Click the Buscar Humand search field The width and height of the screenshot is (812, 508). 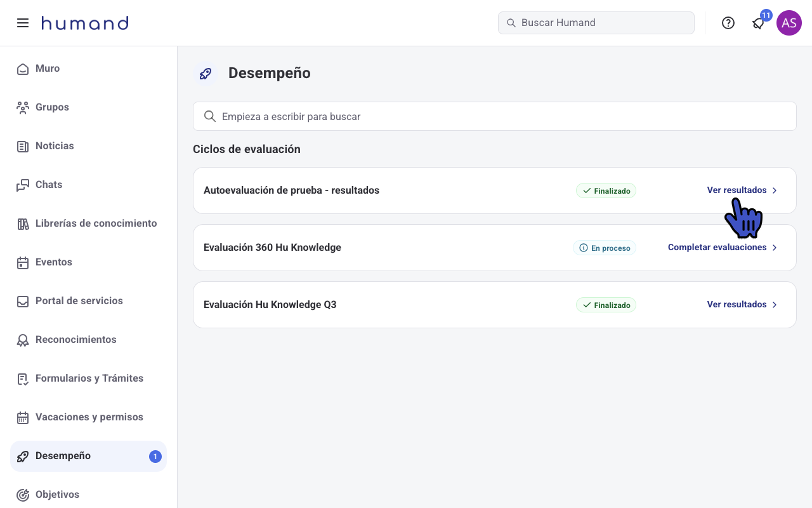coord(596,23)
